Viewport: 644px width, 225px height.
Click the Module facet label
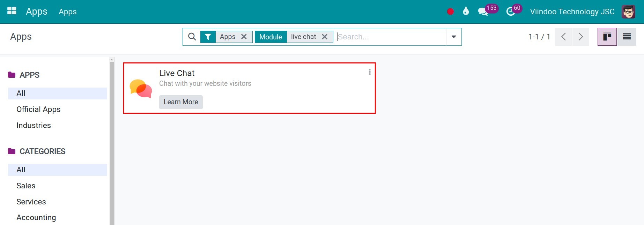tap(271, 37)
